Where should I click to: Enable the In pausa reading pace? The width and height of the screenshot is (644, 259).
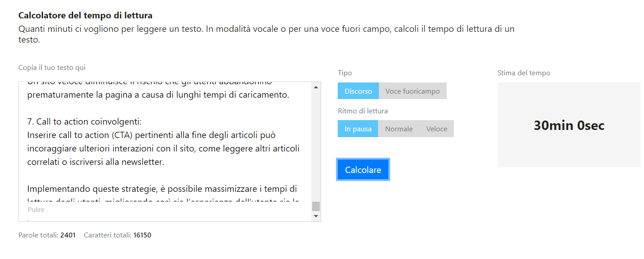[x=358, y=129]
